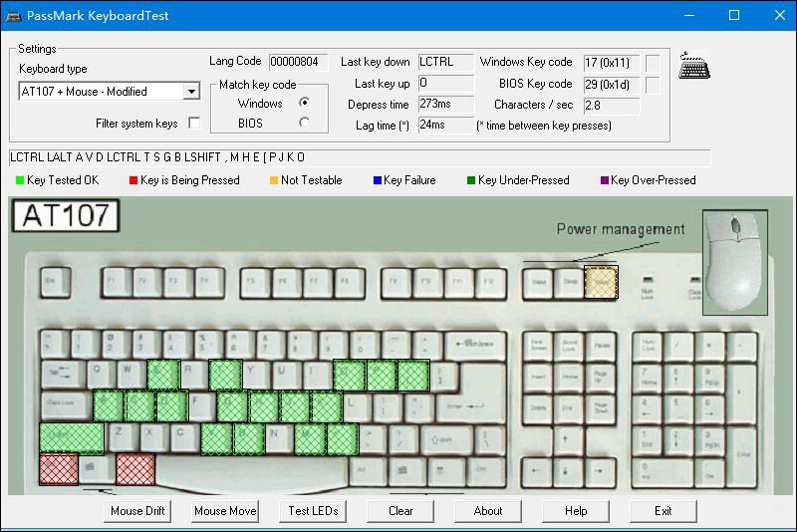797x532 pixels.
Task: Reset results with the Clear button
Action: [400, 511]
